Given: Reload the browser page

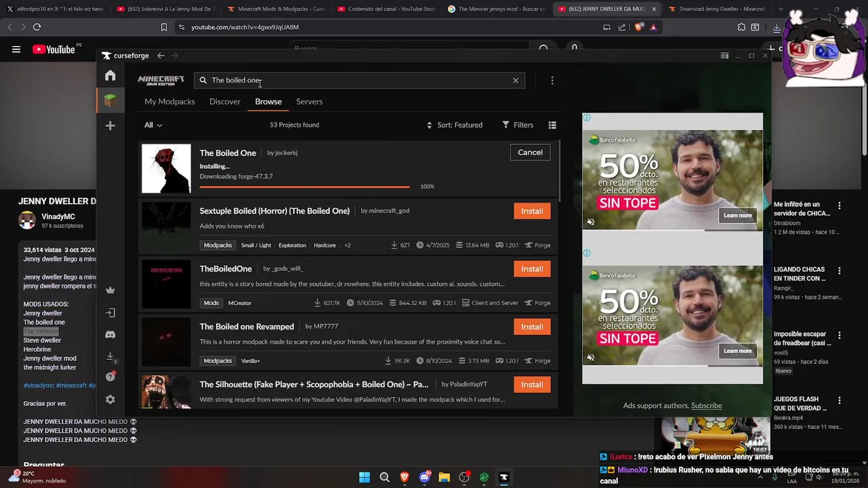Looking at the screenshot, I should pos(37,27).
